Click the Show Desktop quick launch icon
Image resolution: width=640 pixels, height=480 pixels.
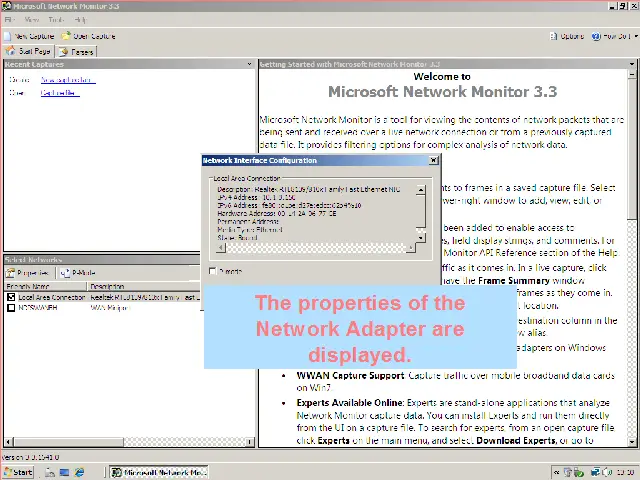click(x=62, y=472)
